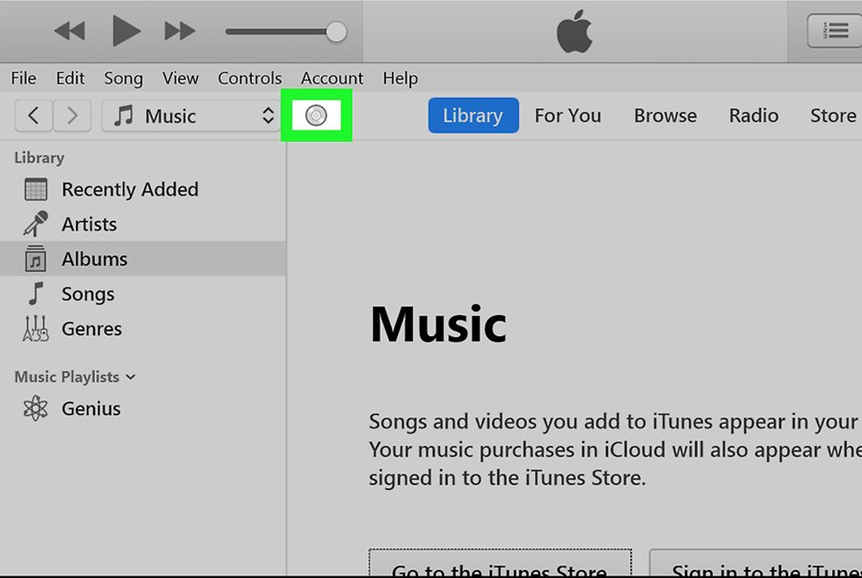Open the Genius playlist
Viewport: 862px width, 578px height.
tap(143, 408)
